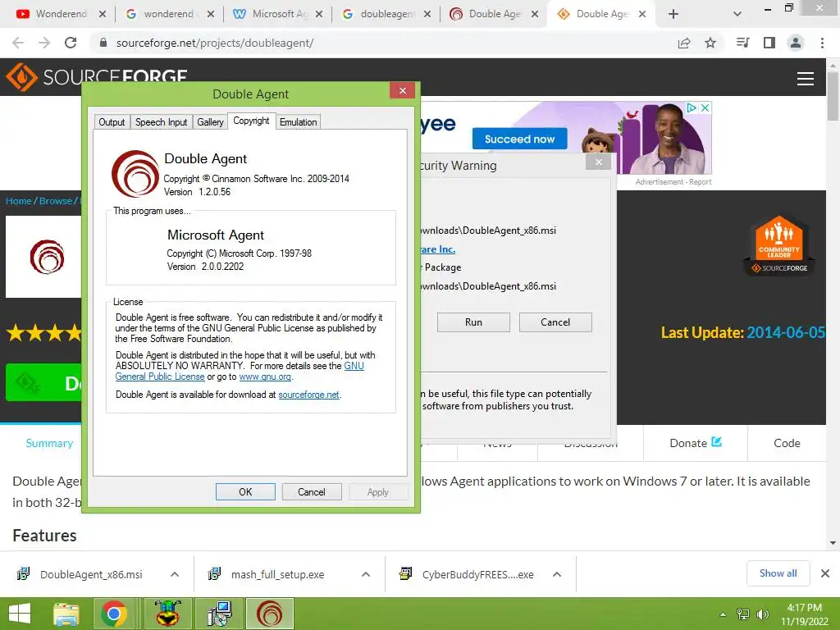Close the Wonderend YouTube tab
Viewport: 840px width, 630px height.
[x=103, y=14]
